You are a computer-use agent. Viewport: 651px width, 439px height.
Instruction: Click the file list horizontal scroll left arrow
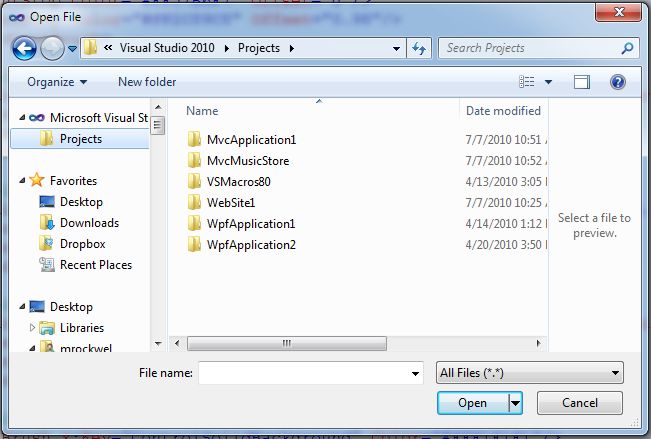point(177,343)
